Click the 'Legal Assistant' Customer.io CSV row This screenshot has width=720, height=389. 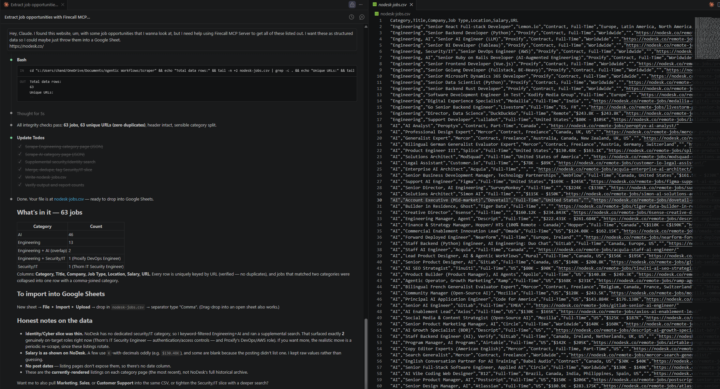click(x=541, y=163)
